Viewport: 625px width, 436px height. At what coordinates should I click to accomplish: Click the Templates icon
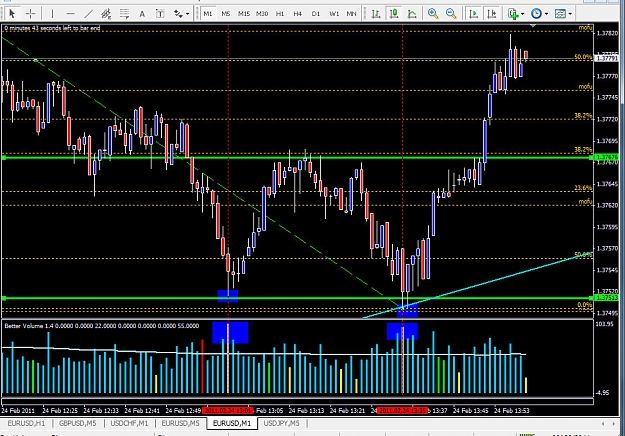560,14
